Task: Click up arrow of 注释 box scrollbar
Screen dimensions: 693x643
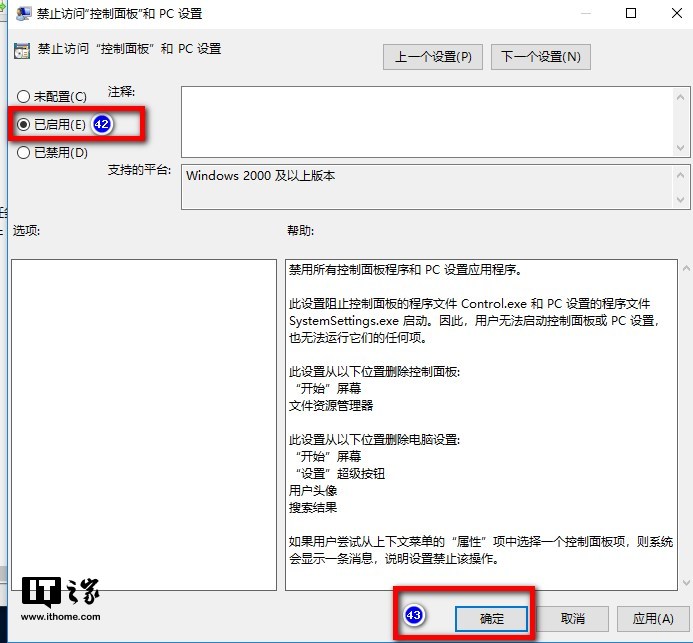Action: pyautogui.click(x=681, y=96)
